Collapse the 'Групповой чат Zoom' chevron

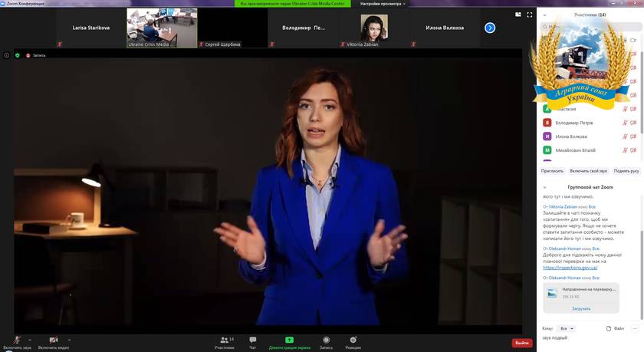tap(544, 187)
